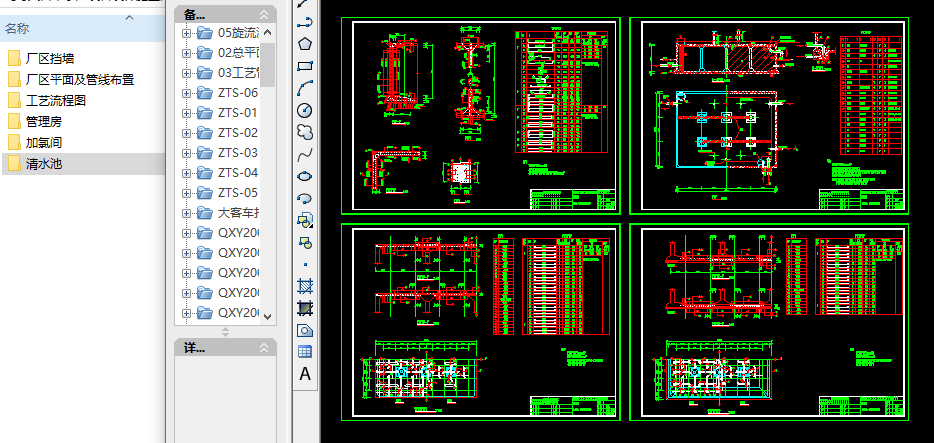Select the ZTS-06 tree item
The width and height of the screenshot is (934, 443).
238,93
